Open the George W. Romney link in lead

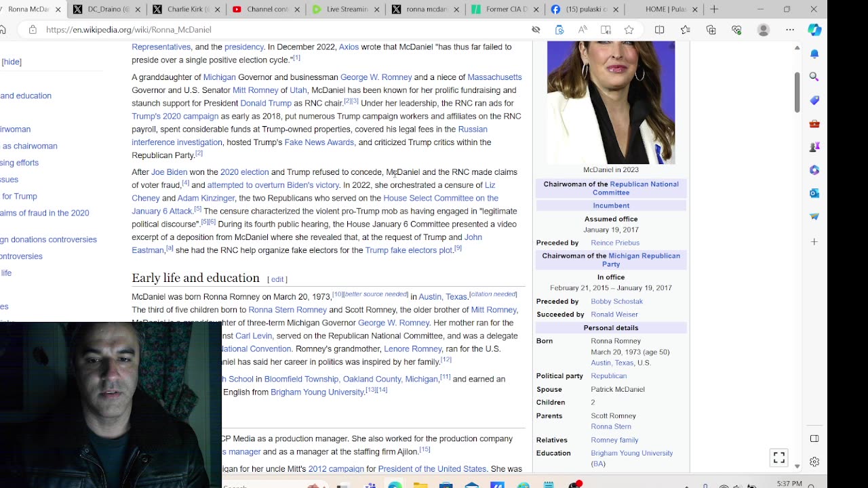376,77
